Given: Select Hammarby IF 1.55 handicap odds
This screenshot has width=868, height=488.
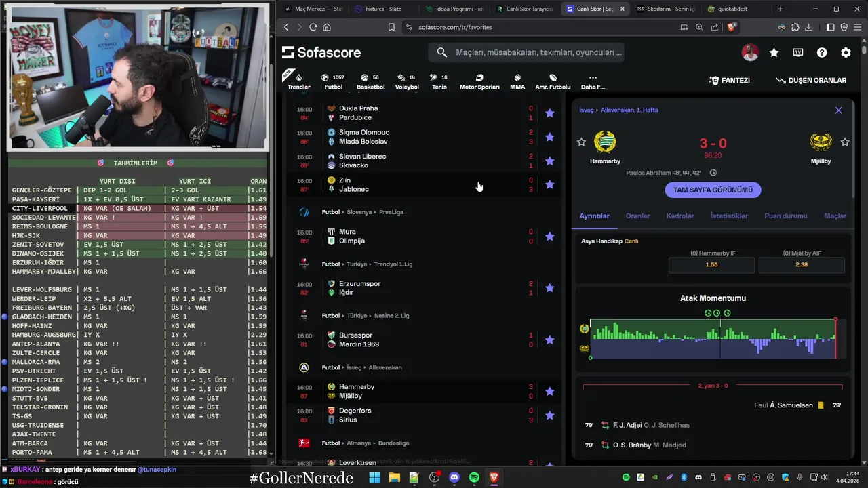Looking at the screenshot, I should coord(711,264).
